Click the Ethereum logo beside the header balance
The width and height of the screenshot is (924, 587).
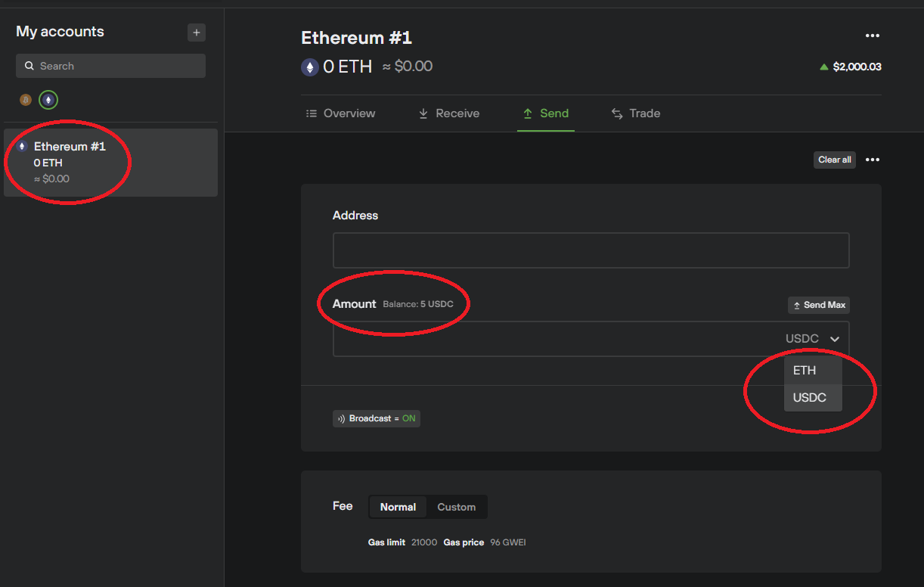click(x=309, y=67)
